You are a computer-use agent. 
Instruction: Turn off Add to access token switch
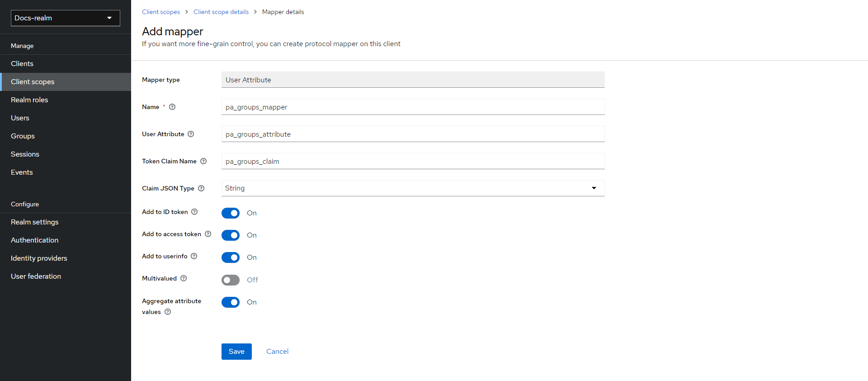pos(231,235)
